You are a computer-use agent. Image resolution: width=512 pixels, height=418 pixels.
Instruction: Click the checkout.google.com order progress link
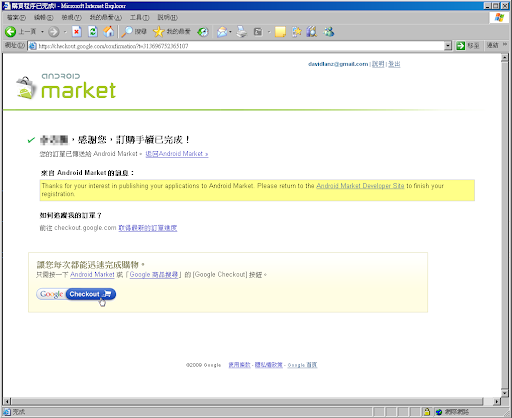[x=148, y=228]
